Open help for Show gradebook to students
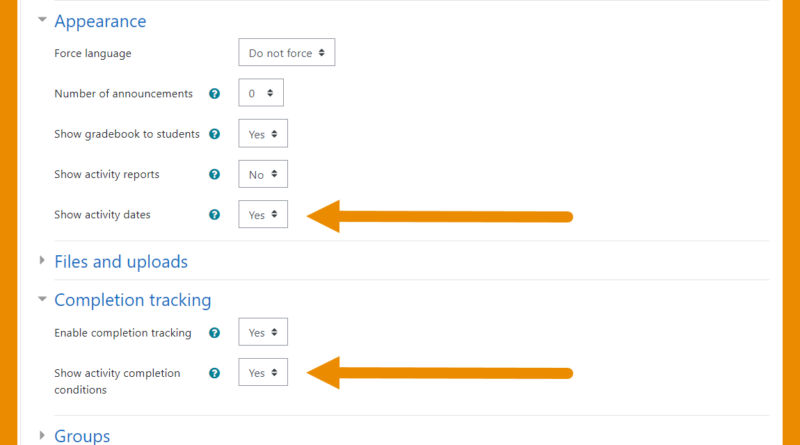800x445 pixels. click(214, 134)
